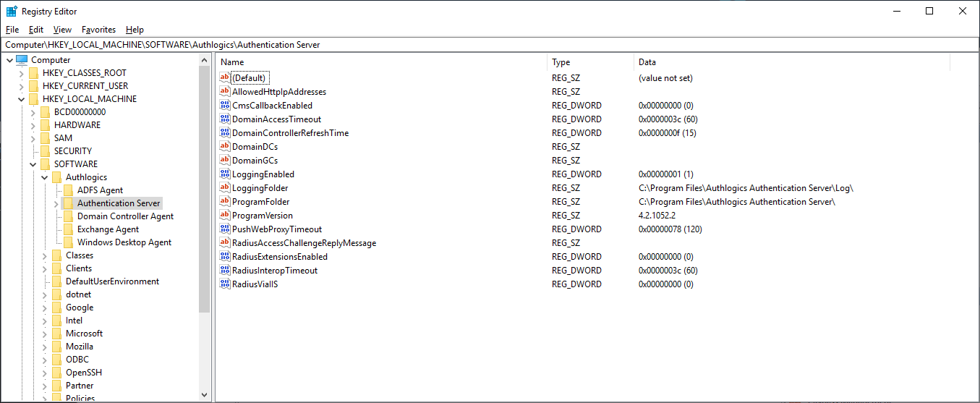Click the 0x0000000f (15) data value
The width and height of the screenshot is (980, 403).
(x=667, y=133)
